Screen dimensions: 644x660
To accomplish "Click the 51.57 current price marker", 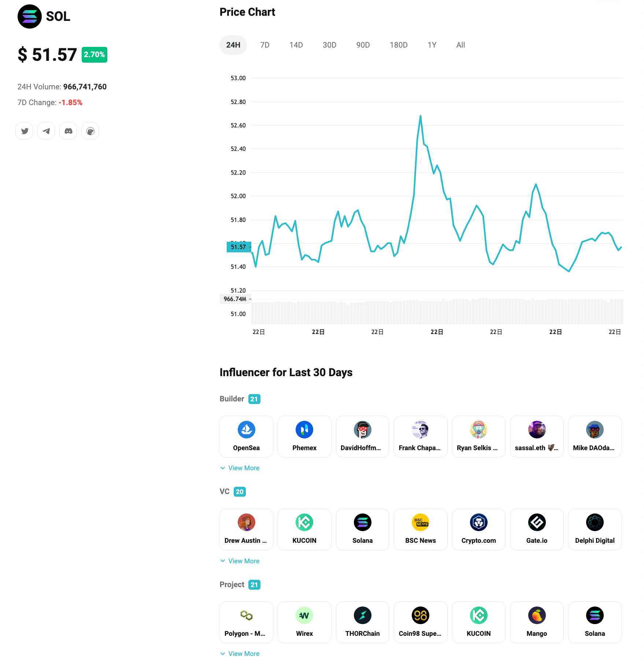I will 239,247.
